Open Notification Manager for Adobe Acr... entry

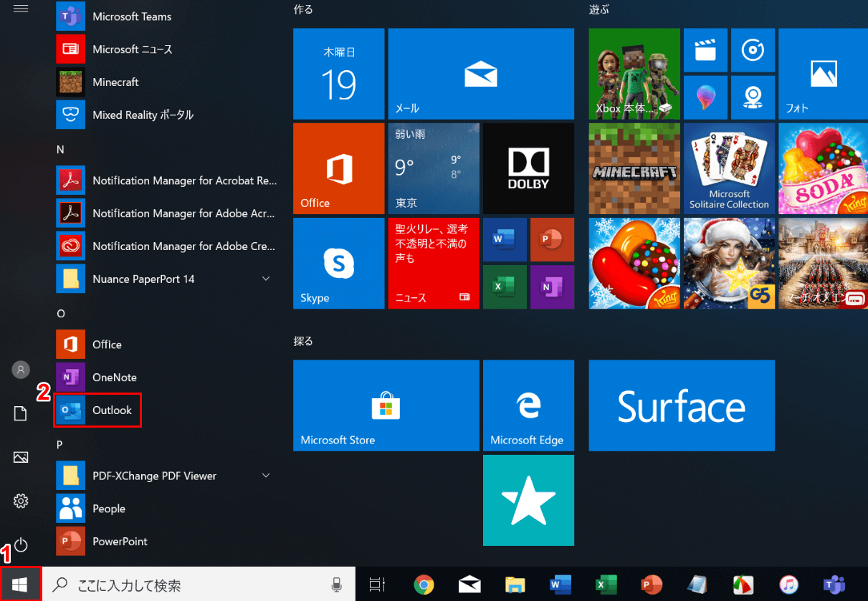coord(167,213)
